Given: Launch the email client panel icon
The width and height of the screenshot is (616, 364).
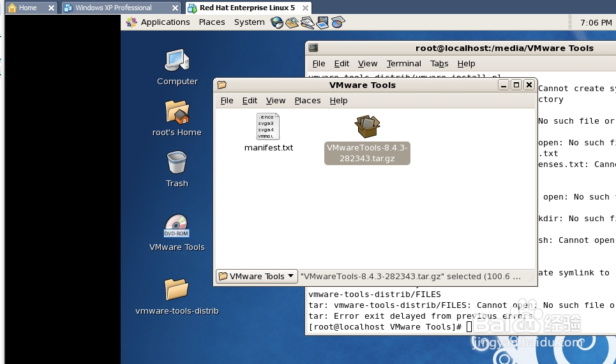Looking at the screenshot, I should (292, 23).
